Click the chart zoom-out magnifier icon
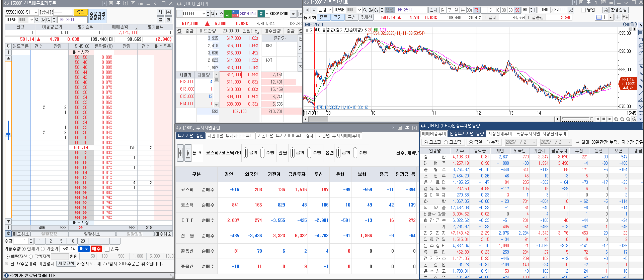The height and width of the screenshot is (280, 644). click(x=622, y=119)
